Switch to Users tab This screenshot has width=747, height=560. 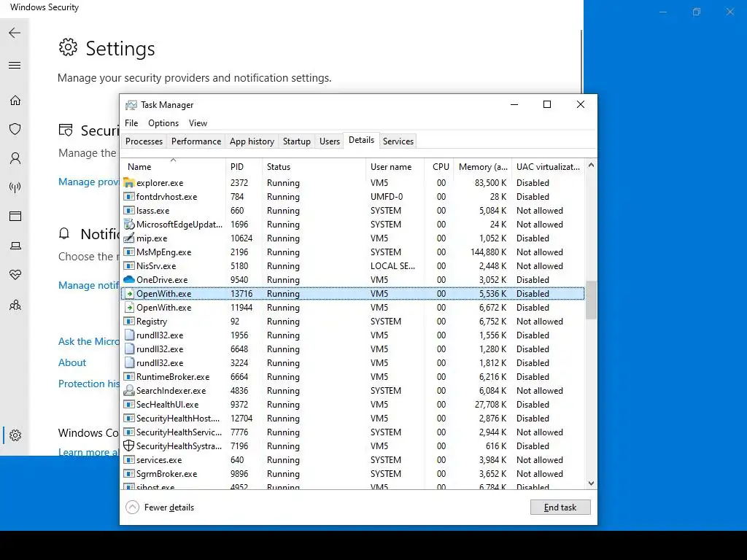pos(330,141)
